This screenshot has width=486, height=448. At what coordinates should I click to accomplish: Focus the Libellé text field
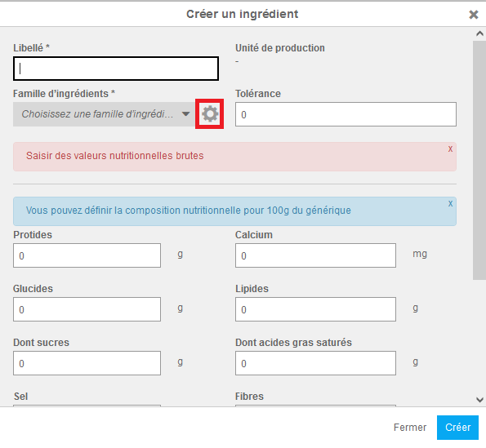(116, 69)
